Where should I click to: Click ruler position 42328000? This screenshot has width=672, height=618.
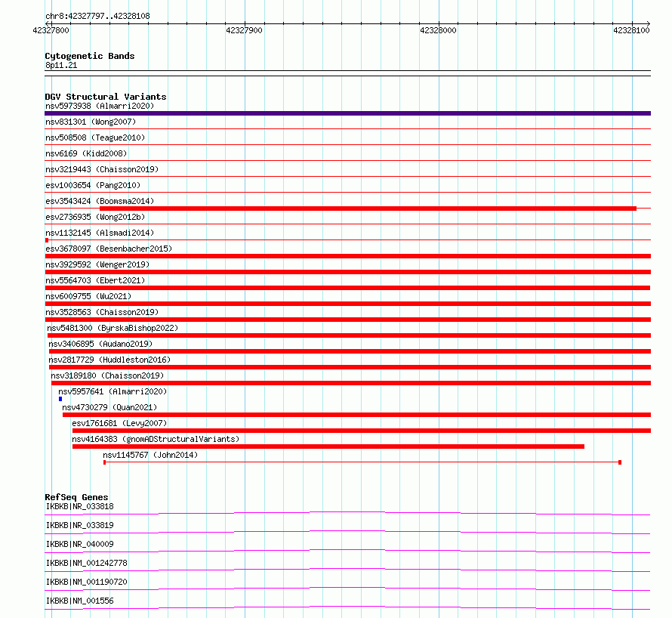[438, 30]
